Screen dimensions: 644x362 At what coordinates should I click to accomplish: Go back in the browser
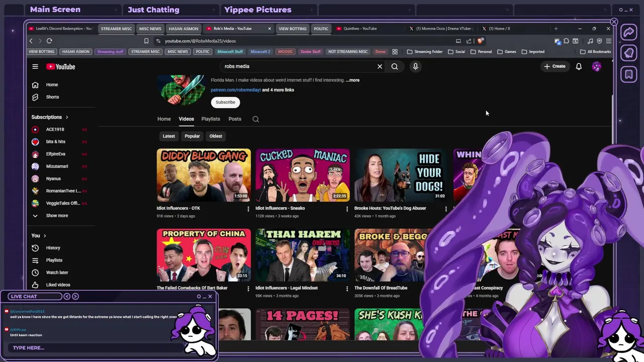31,41
